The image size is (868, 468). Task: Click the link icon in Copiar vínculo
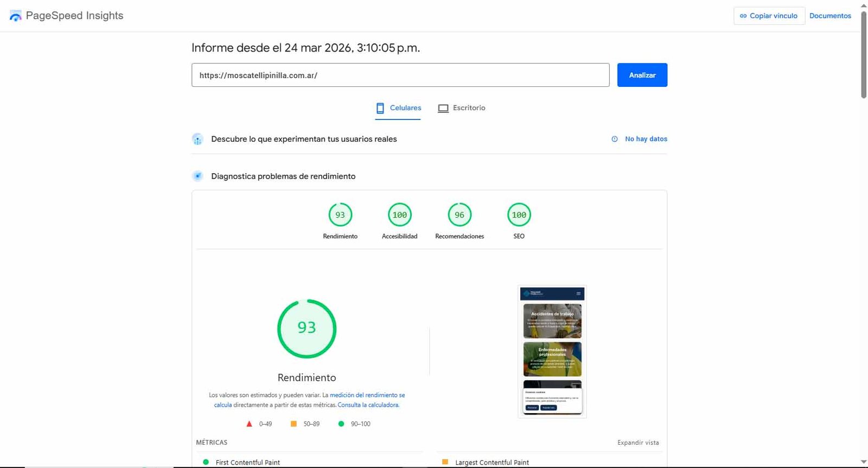743,16
